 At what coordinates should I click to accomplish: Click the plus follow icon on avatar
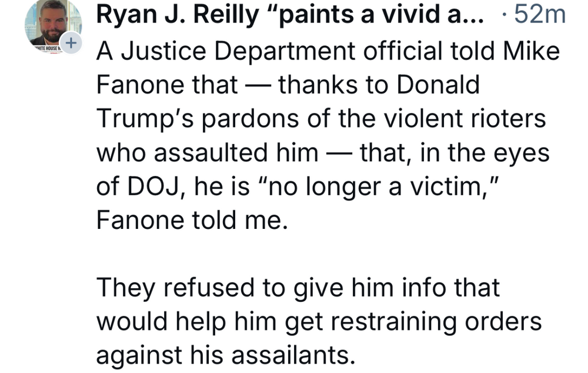(x=71, y=44)
